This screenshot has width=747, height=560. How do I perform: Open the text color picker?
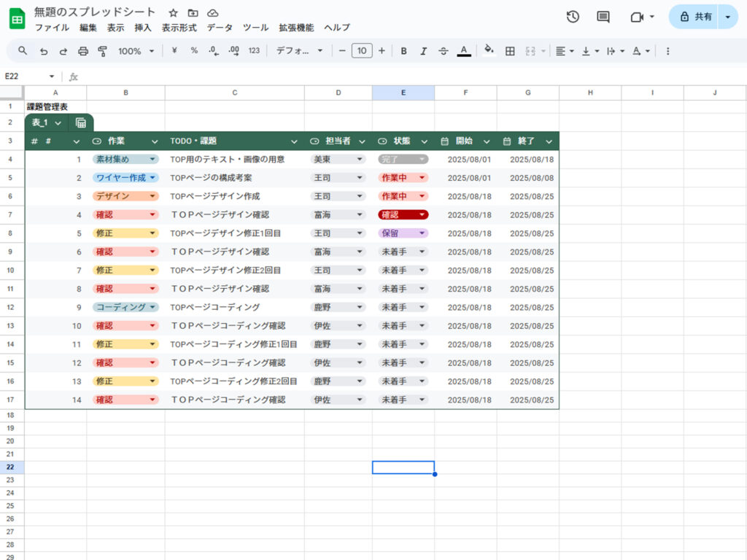tap(463, 51)
